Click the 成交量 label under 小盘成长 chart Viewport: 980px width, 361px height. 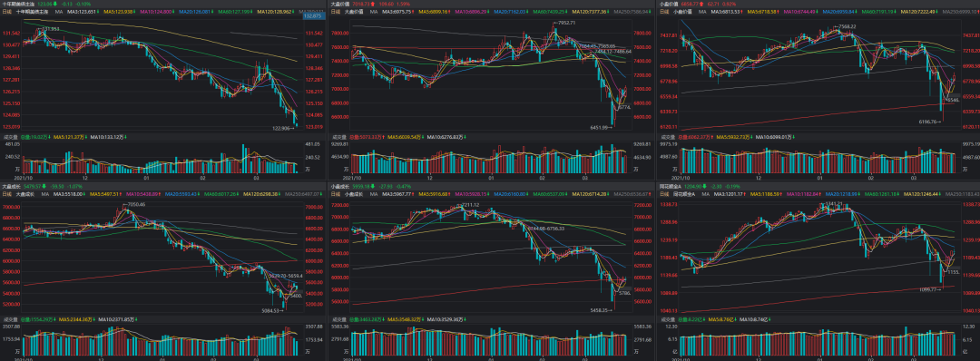tap(338, 319)
